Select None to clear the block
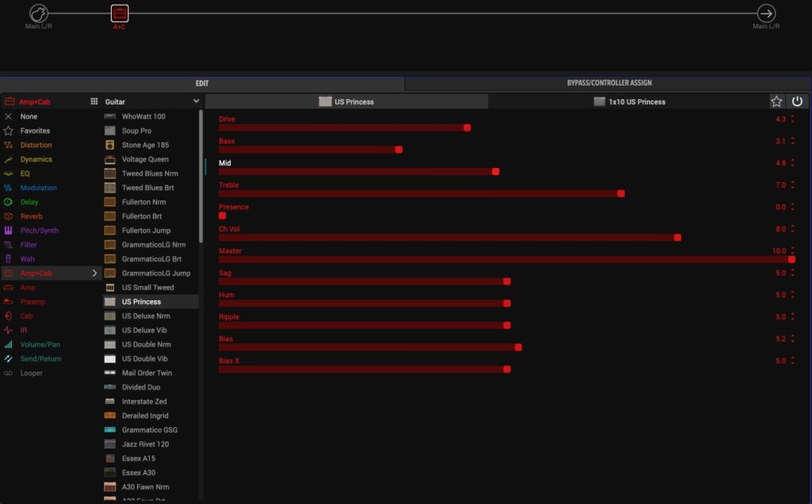The image size is (812, 504). [x=29, y=116]
